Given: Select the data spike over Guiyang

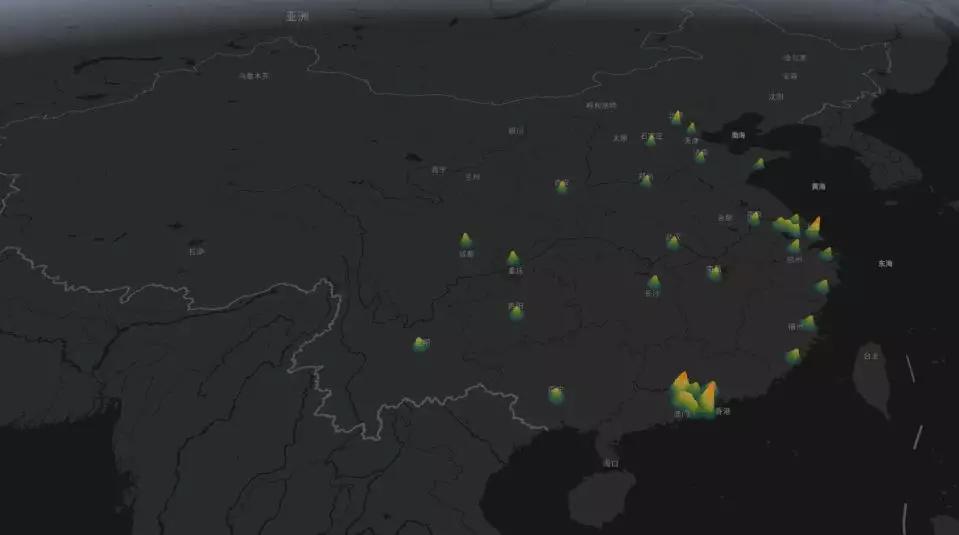Looking at the screenshot, I should (x=516, y=312).
